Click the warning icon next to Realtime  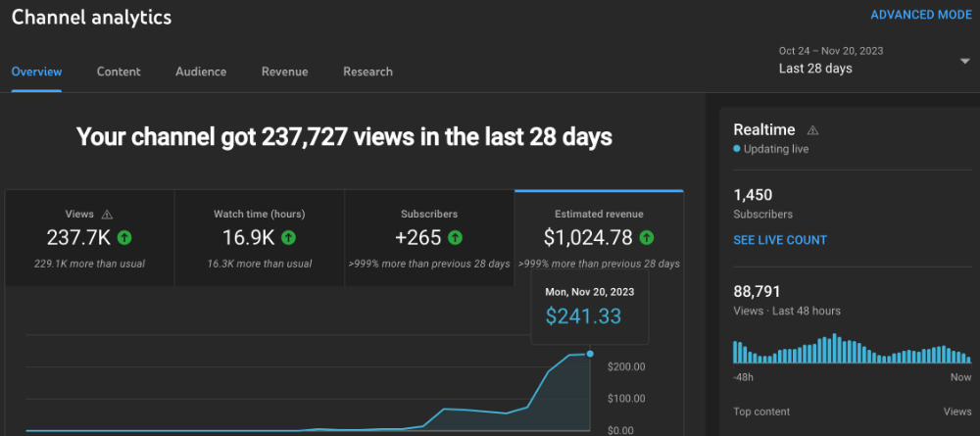[x=812, y=130]
